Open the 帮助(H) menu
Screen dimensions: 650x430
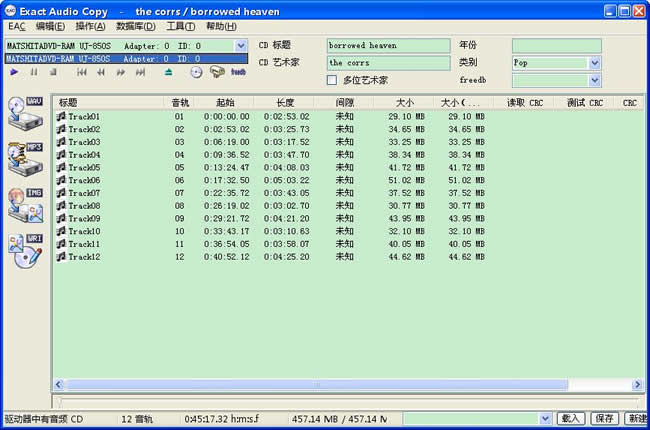[x=221, y=27]
